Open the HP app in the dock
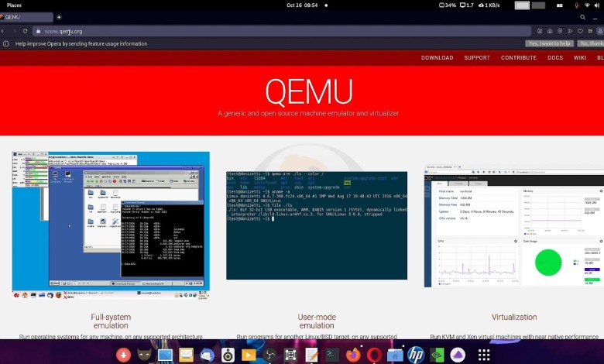Screen dimensions: 604x364 tap(416, 355)
